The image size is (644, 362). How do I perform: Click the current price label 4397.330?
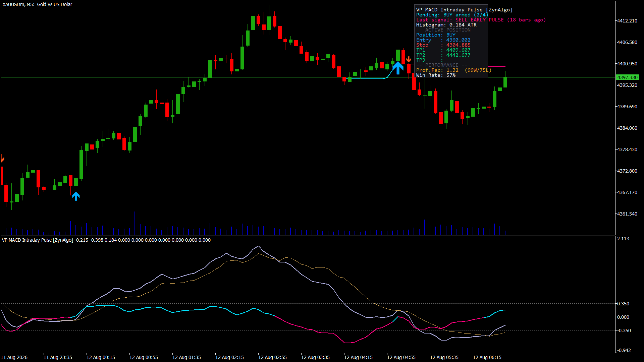[627, 77]
